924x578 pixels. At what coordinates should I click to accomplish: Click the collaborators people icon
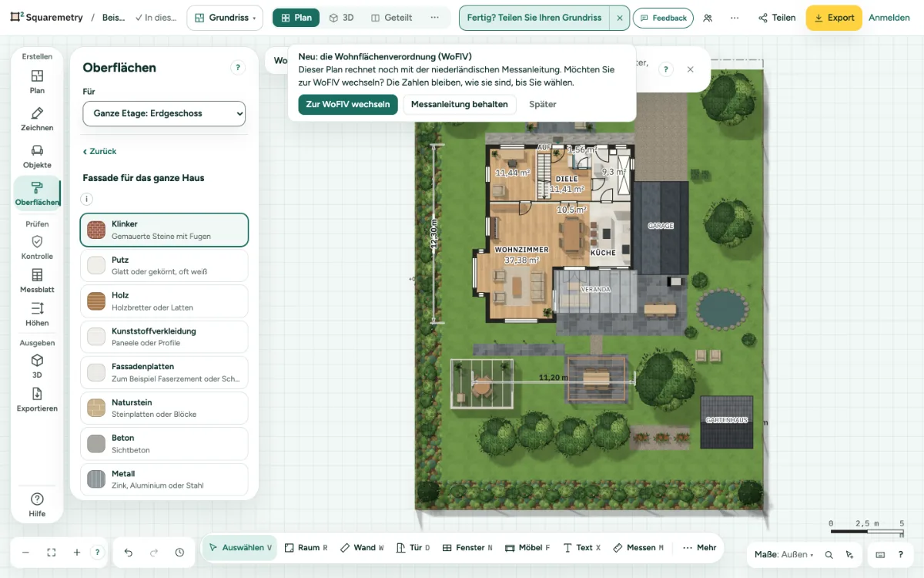[708, 18]
